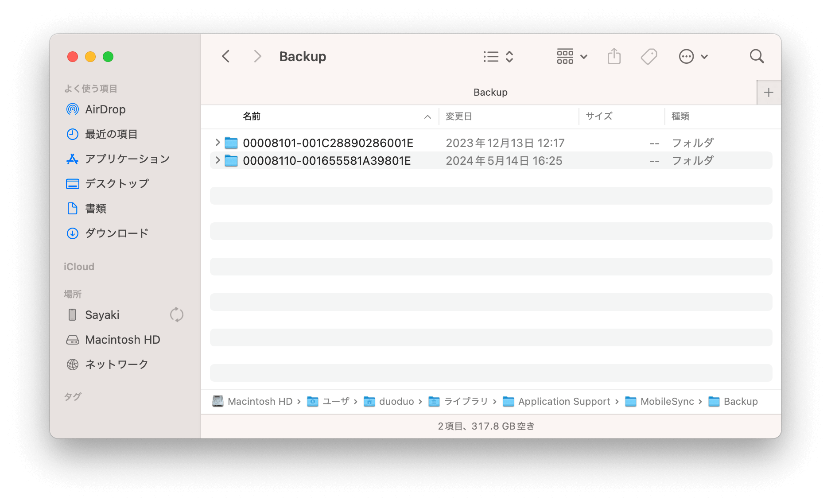The height and width of the screenshot is (504, 831).
Task: Click the 場所 sidebar section header
Action: tap(73, 294)
